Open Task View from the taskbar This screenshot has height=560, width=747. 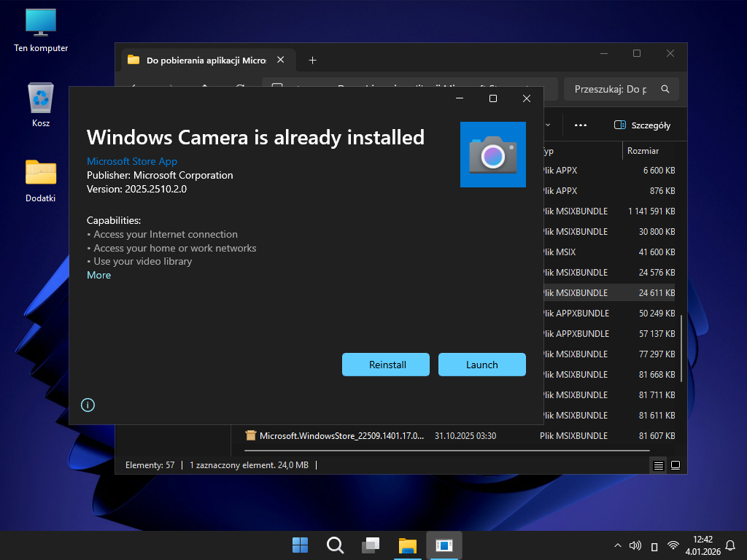pyautogui.click(x=371, y=545)
